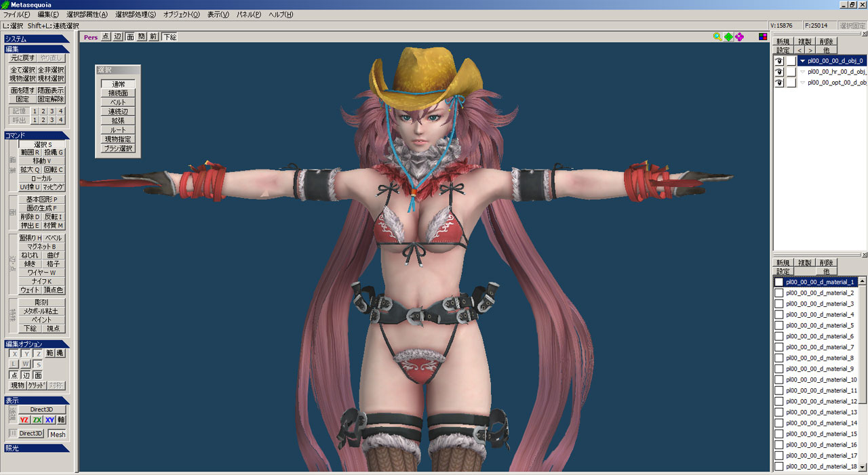Toggle Z axis edit constraint
Viewport: 868px width, 475px height.
pyautogui.click(x=39, y=354)
